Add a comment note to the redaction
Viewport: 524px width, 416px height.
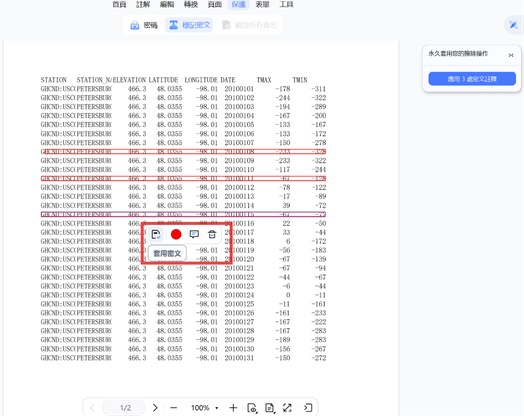194,234
